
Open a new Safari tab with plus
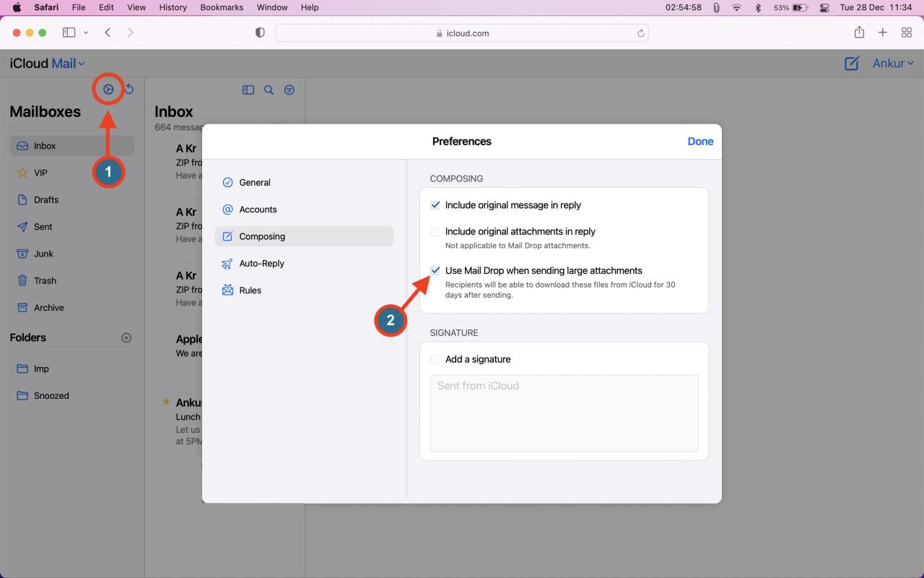point(883,33)
